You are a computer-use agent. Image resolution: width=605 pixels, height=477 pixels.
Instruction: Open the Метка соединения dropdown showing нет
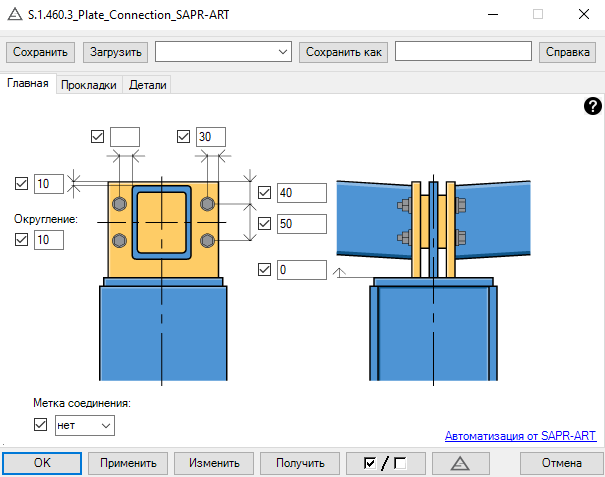click(x=85, y=425)
